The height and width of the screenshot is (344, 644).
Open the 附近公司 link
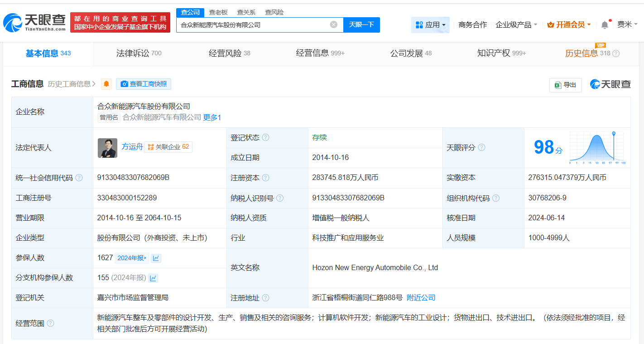point(420,298)
